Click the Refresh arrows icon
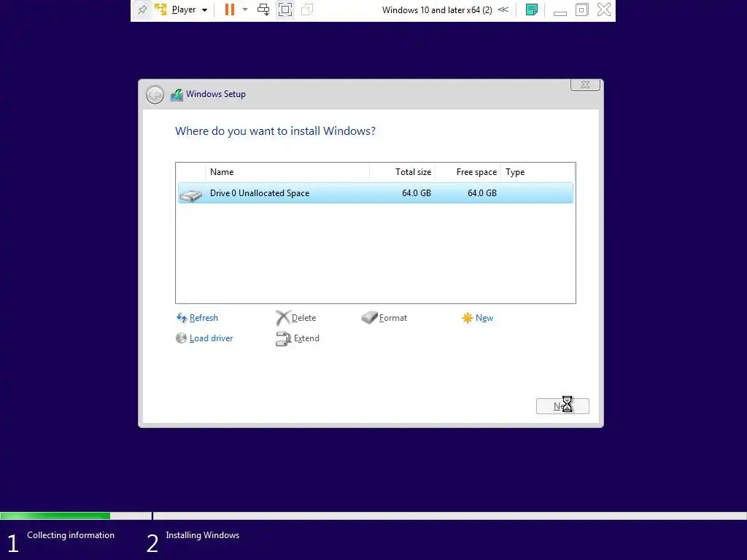 (x=182, y=318)
